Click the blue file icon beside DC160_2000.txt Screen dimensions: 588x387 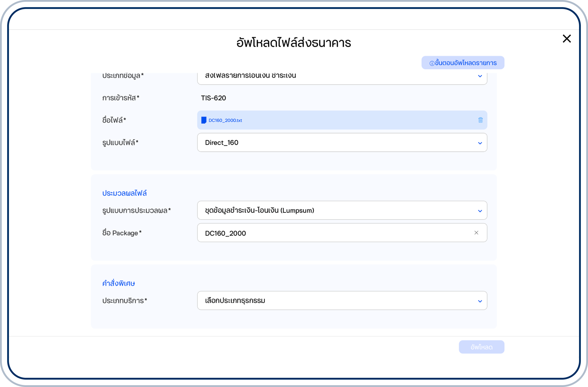click(x=204, y=120)
